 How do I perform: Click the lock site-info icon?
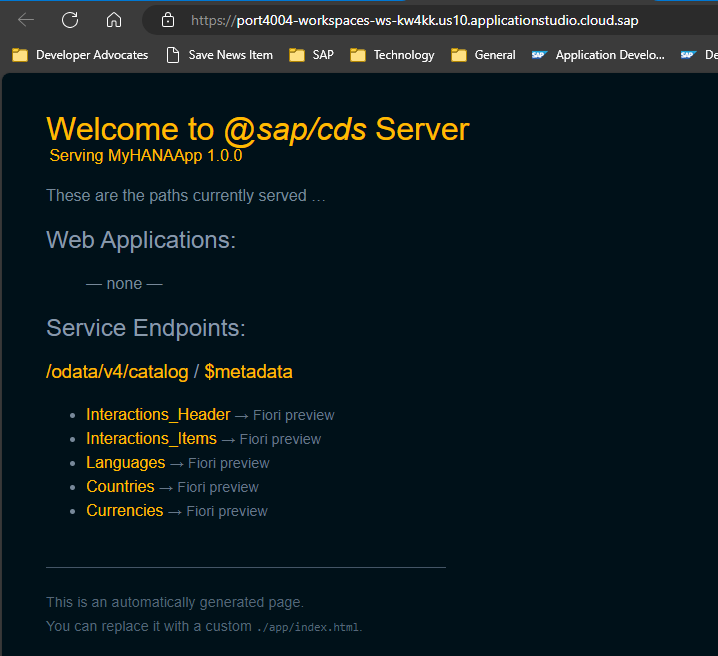coord(168,20)
